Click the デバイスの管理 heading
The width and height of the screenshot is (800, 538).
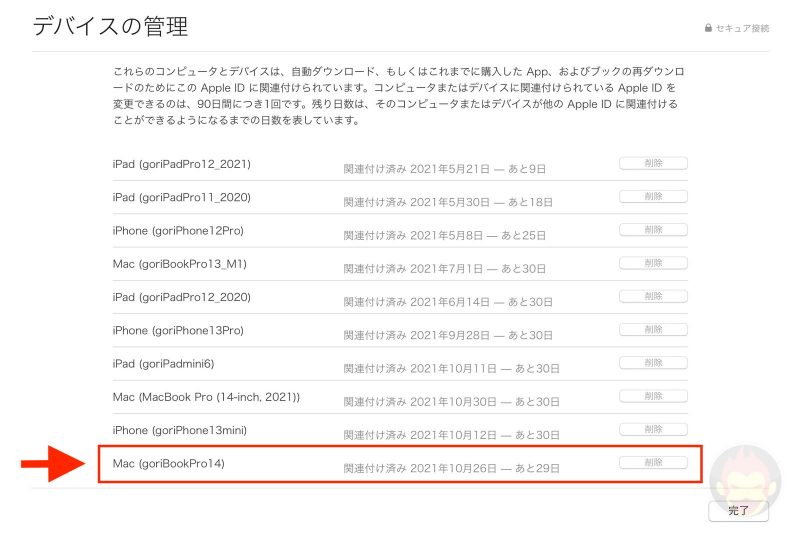point(111,26)
